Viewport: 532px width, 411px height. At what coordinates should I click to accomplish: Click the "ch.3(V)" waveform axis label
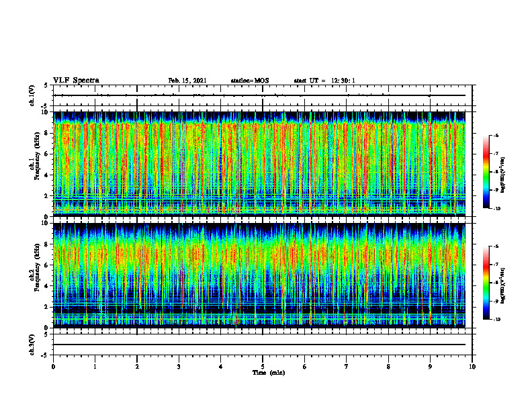pyautogui.click(x=32, y=345)
